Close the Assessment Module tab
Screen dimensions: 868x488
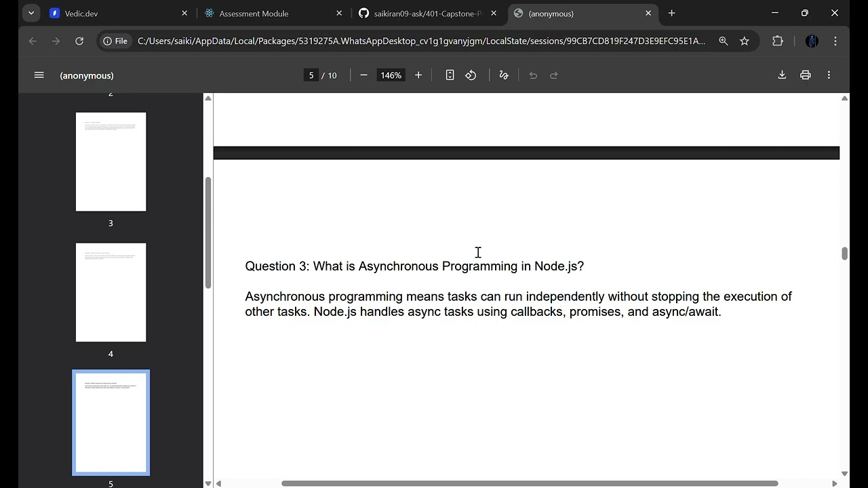pos(339,13)
